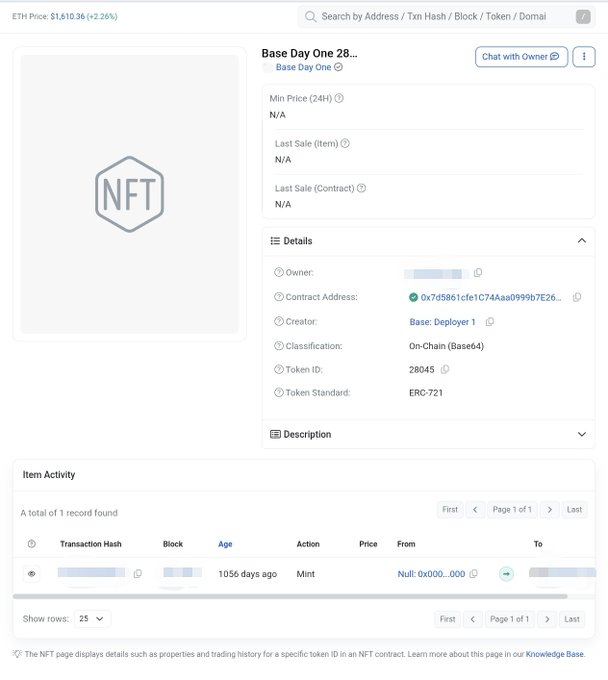
Task: Click the Owner help icon
Action: pyautogui.click(x=279, y=272)
